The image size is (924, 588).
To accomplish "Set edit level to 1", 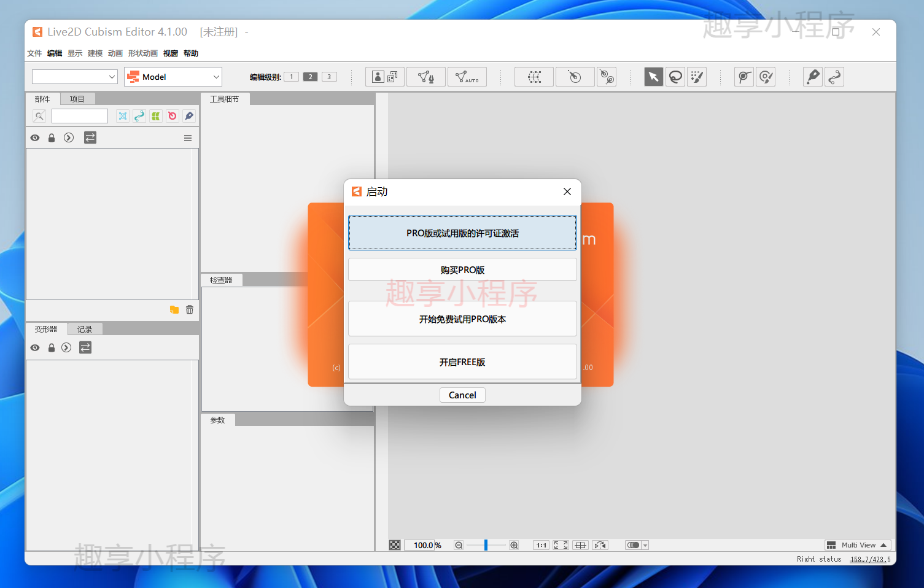I will 292,77.
